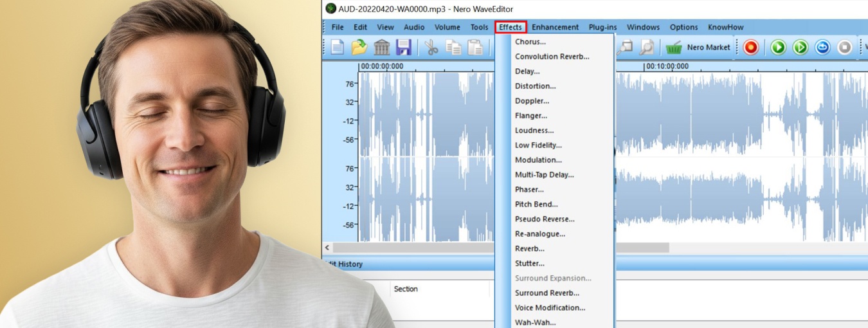The image size is (868, 328).
Task: Open the Enhancement menu
Action: (x=555, y=27)
